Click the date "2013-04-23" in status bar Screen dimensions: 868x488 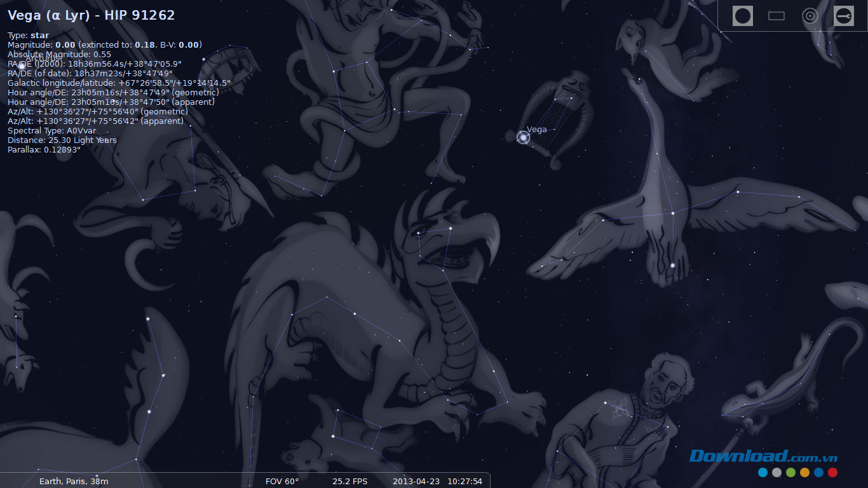click(416, 481)
